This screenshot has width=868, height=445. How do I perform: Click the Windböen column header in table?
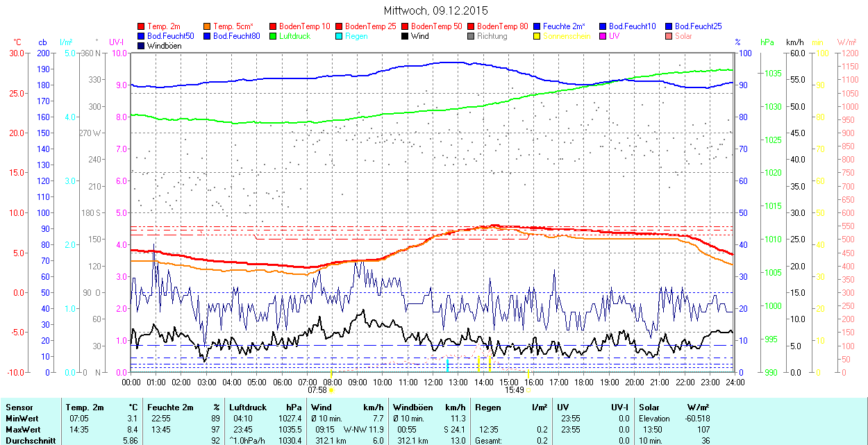coord(412,408)
